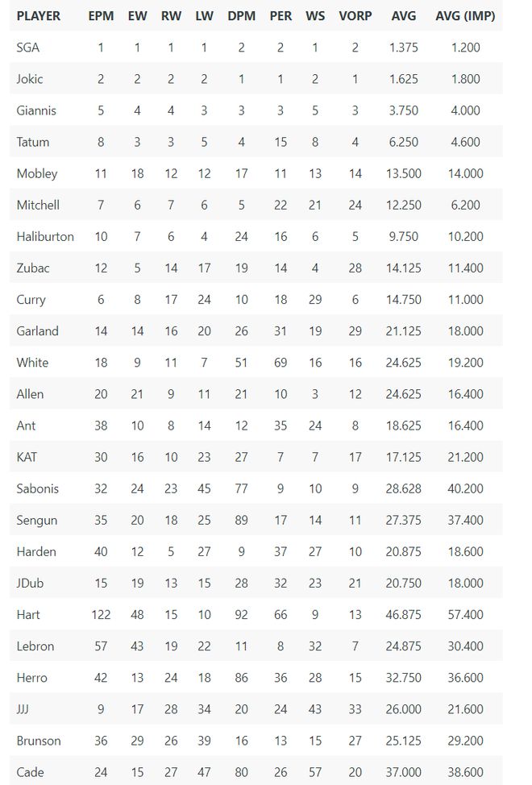This screenshot has width=532, height=785.
Task: Select the WS column header
Action: click(x=315, y=16)
